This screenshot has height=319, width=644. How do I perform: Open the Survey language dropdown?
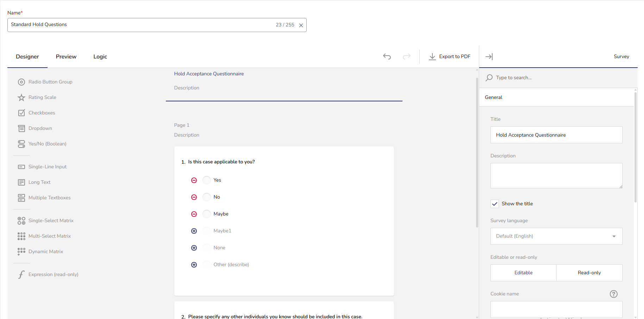pos(556,236)
